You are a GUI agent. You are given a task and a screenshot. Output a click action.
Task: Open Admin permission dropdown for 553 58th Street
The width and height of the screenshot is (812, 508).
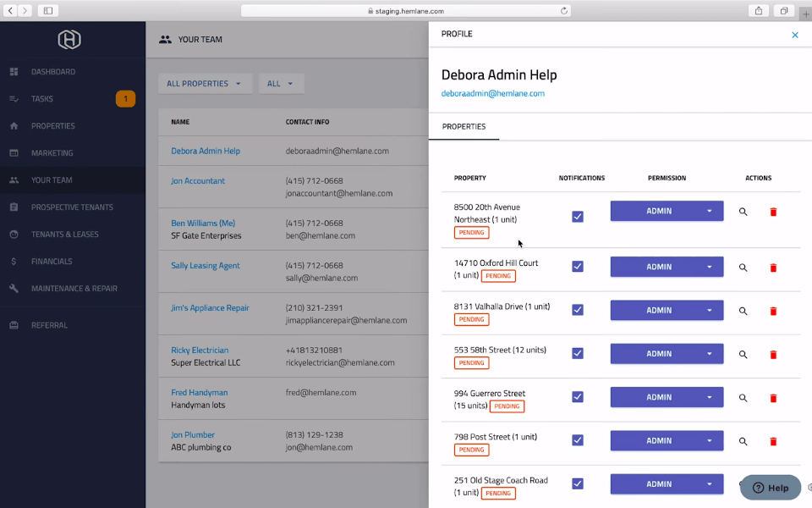(667, 354)
